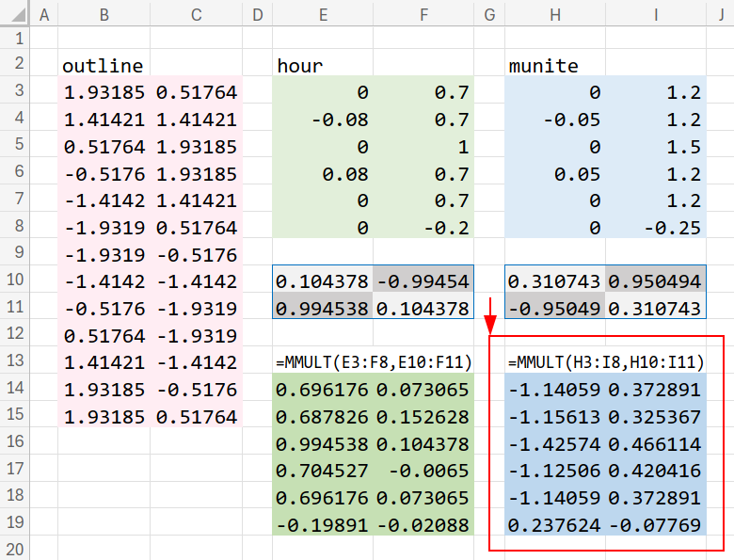The height and width of the screenshot is (560, 734).
Task: Click the gray cell containing 0.950494
Action: (x=656, y=280)
